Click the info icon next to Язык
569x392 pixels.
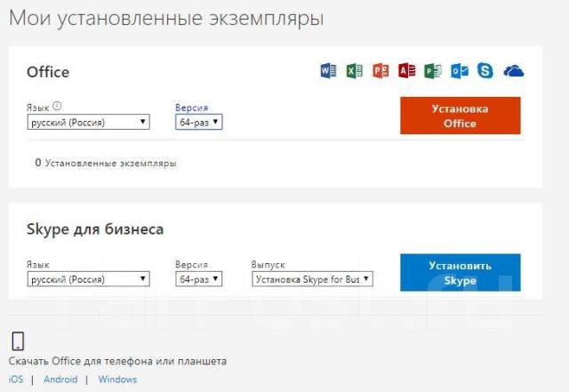57,106
